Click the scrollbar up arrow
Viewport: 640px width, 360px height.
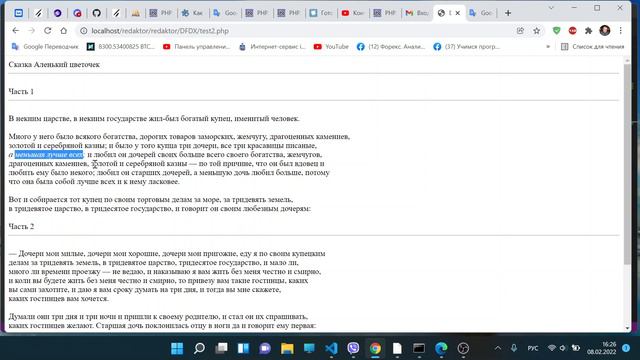coord(627,60)
